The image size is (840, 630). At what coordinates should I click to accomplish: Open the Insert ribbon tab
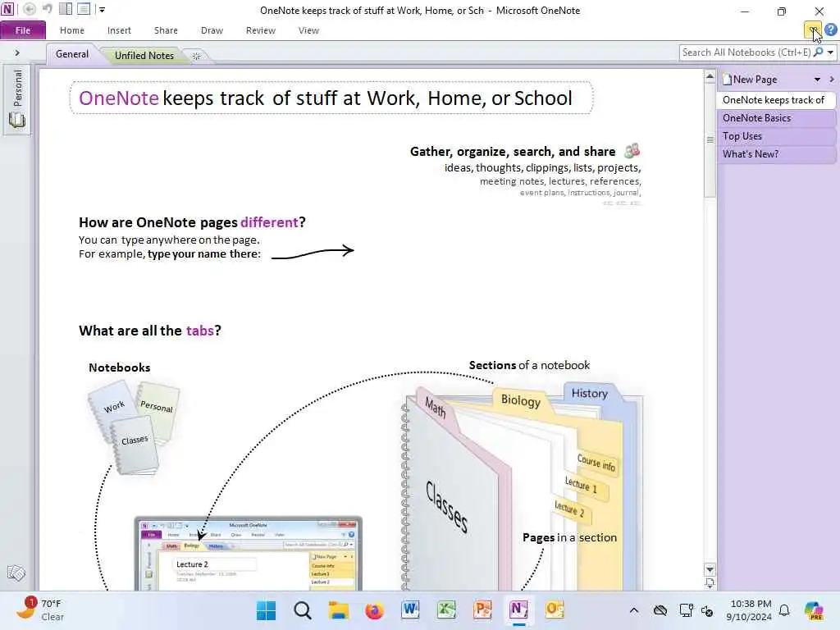point(119,30)
